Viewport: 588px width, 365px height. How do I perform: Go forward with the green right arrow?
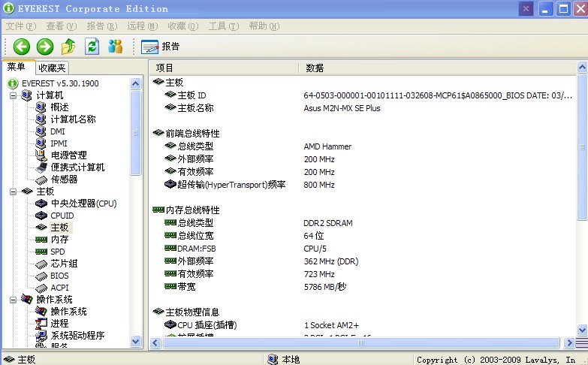pyautogui.click(x=45, y=47)
